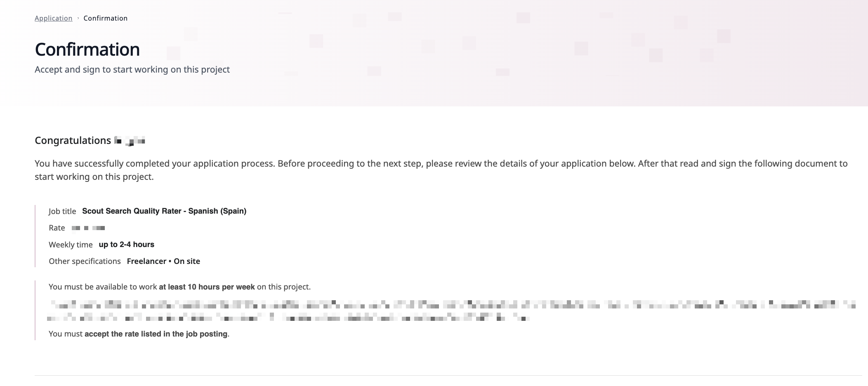Select the Confirmation page heading
This screenshot has width=868, height=386.
pos(87,49)
